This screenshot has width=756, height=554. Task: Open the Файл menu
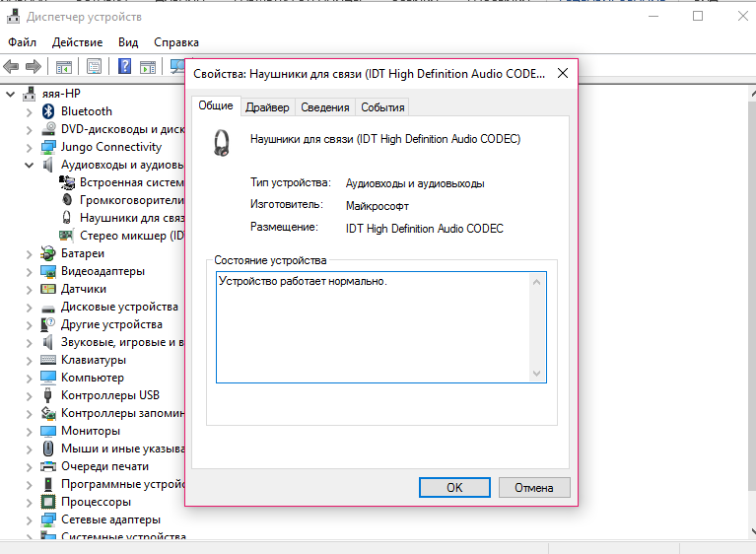[23, 42]
